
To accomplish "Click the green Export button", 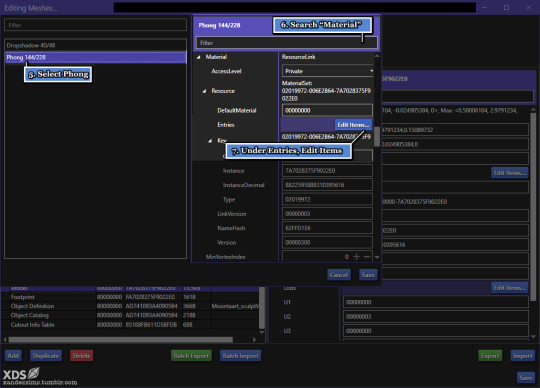I will coord(490,356).
